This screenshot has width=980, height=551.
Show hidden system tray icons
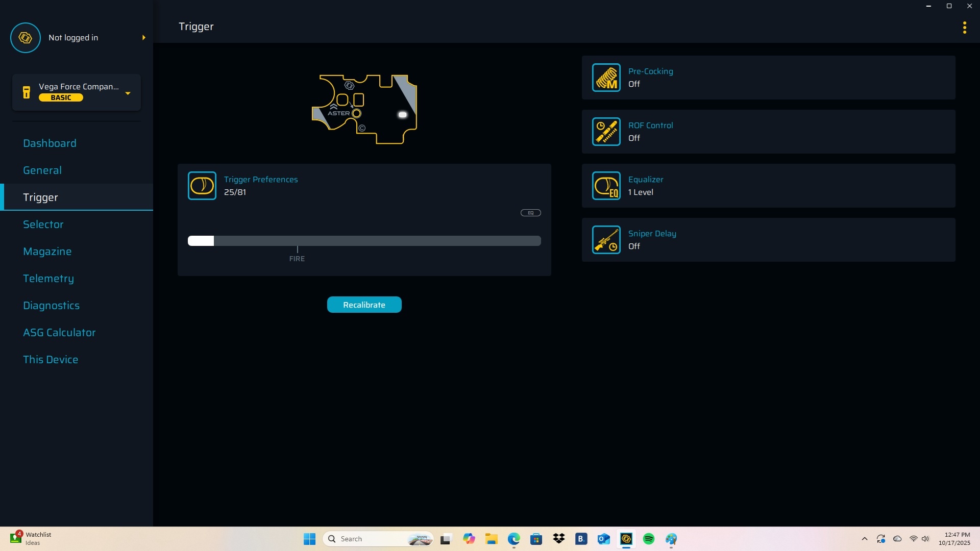click(864, 539)
